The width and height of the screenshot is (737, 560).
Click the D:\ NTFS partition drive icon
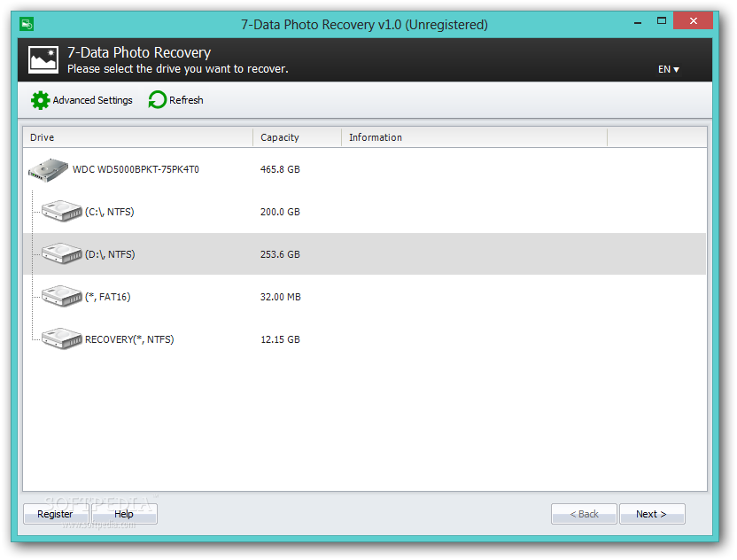[62, 253]
